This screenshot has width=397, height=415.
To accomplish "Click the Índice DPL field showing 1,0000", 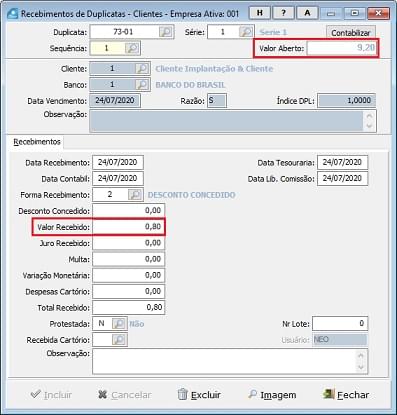I will point(347,100).
